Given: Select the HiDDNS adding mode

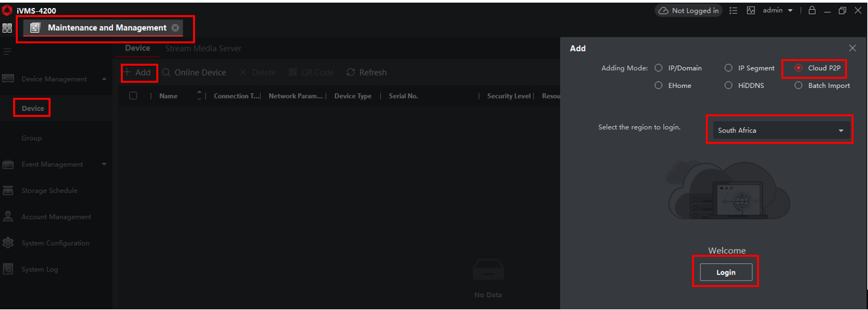Looking at the screenshot, I should [728, 85].
